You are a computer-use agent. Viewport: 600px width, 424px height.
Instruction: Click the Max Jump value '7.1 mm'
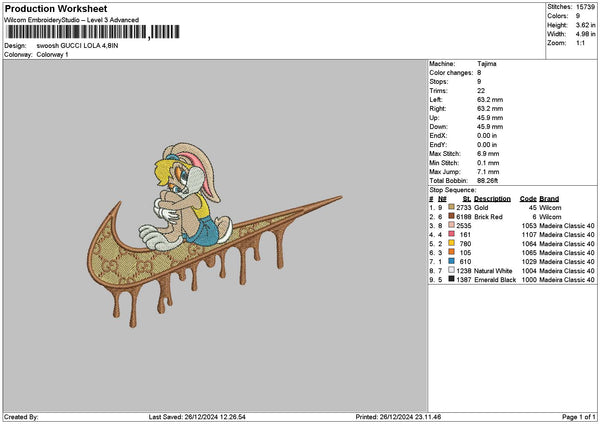(488, 172)
